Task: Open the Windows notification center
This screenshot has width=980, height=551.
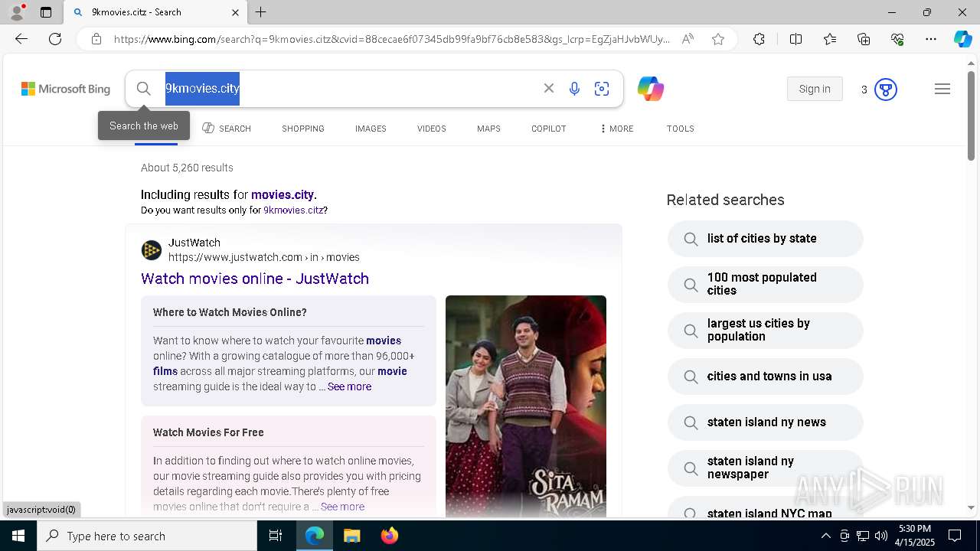Action: (955, 536)
